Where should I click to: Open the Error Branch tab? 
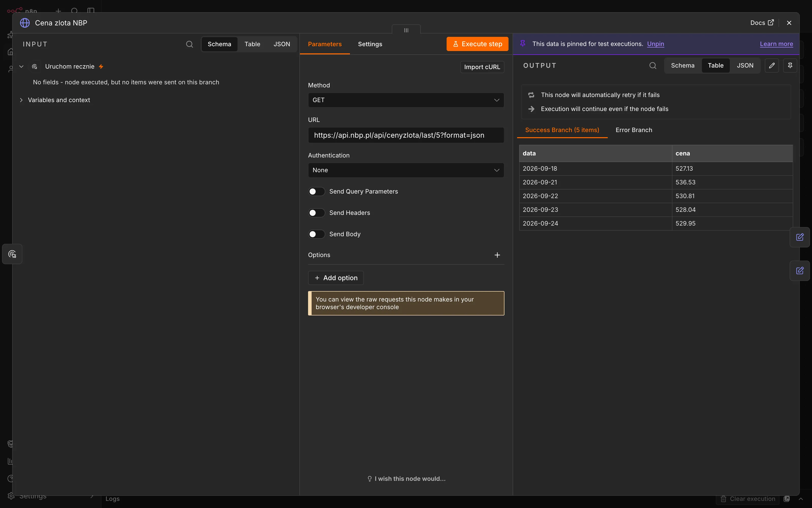point(634,130)
